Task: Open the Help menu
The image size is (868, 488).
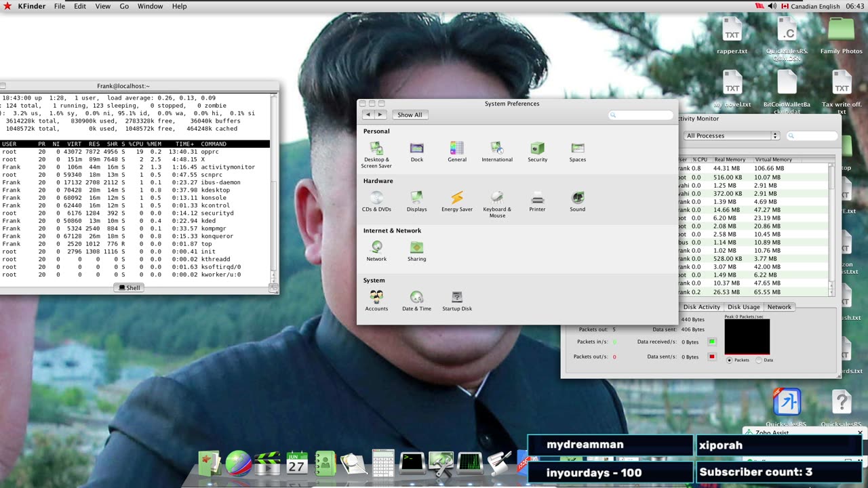Action: [179, 6]
